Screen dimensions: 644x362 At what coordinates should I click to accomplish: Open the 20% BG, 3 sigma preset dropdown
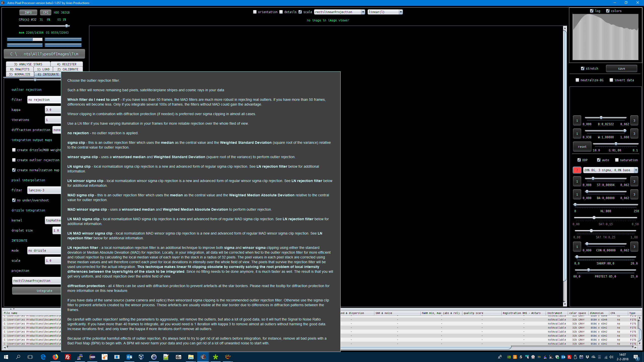(610, 170)
